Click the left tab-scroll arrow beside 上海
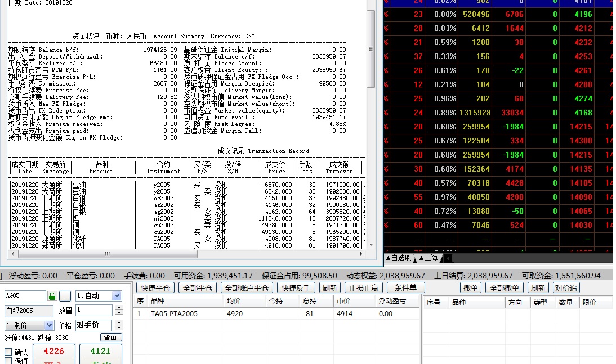This screenshot has width=616, height=364. 447,258
